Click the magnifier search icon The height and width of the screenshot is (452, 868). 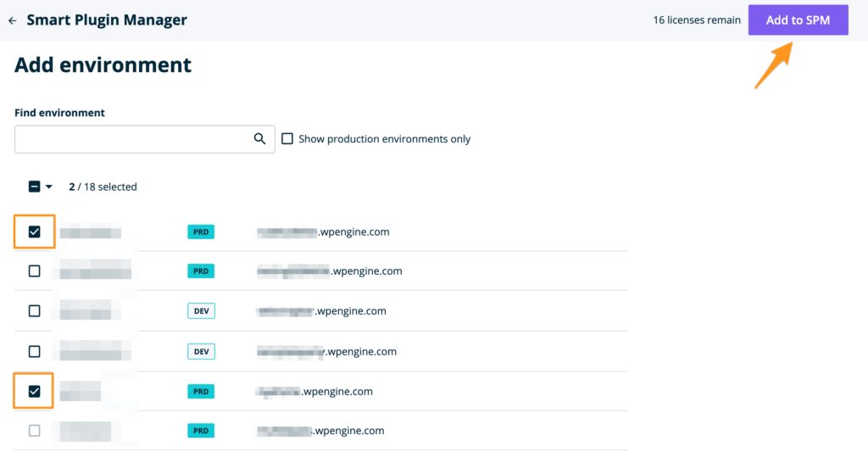259,139
